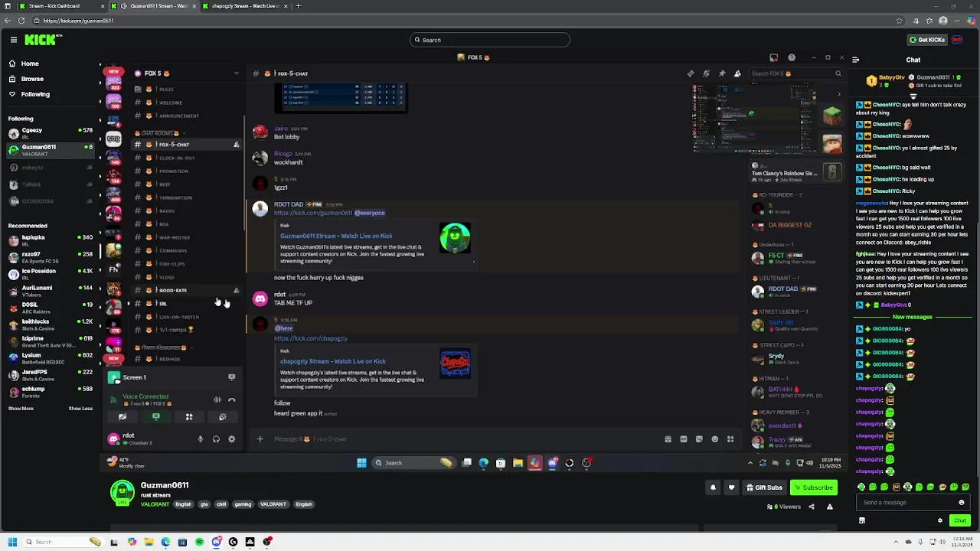Add attachment with plus in message box
Viewport: 980px width, 551px height.
point(260,439)
